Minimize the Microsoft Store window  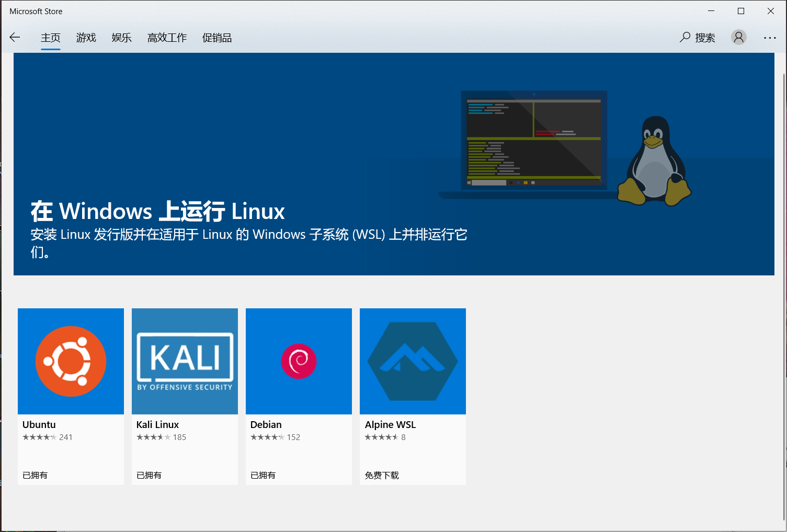pos(711,11)
